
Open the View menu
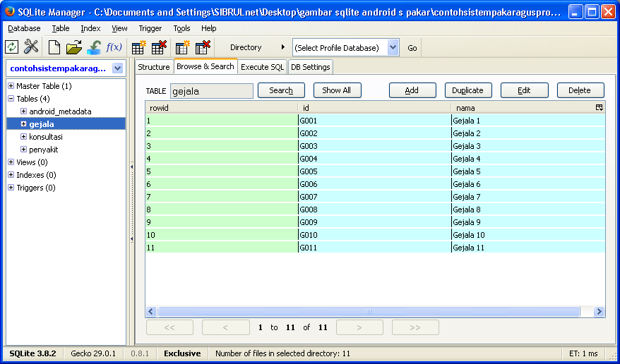tap(119, 28)
